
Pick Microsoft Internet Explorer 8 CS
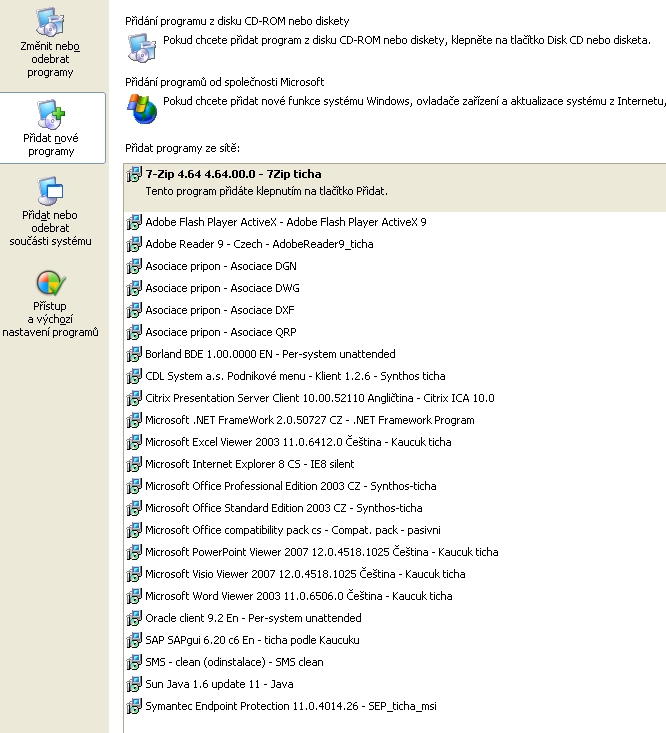[x=249, y=464]
